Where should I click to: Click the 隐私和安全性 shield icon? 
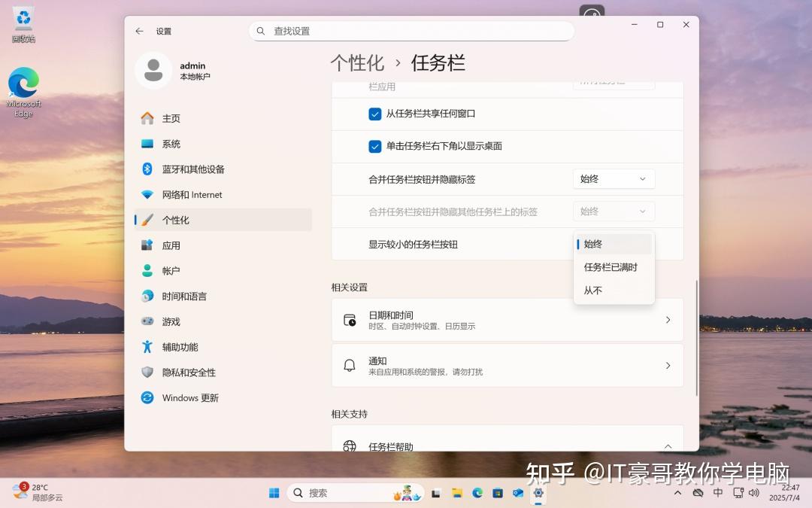pos(147,373)
